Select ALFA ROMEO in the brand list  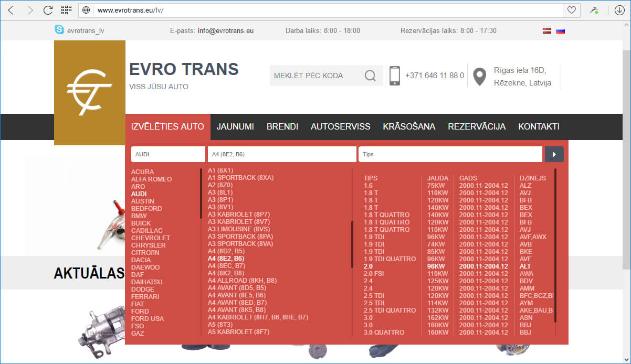(x=152, y=179)
